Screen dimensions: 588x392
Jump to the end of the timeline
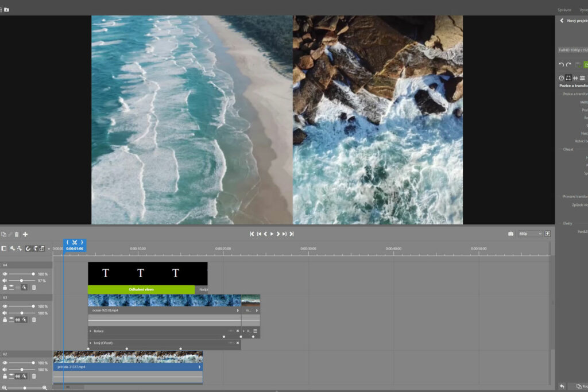coord(291,234)
